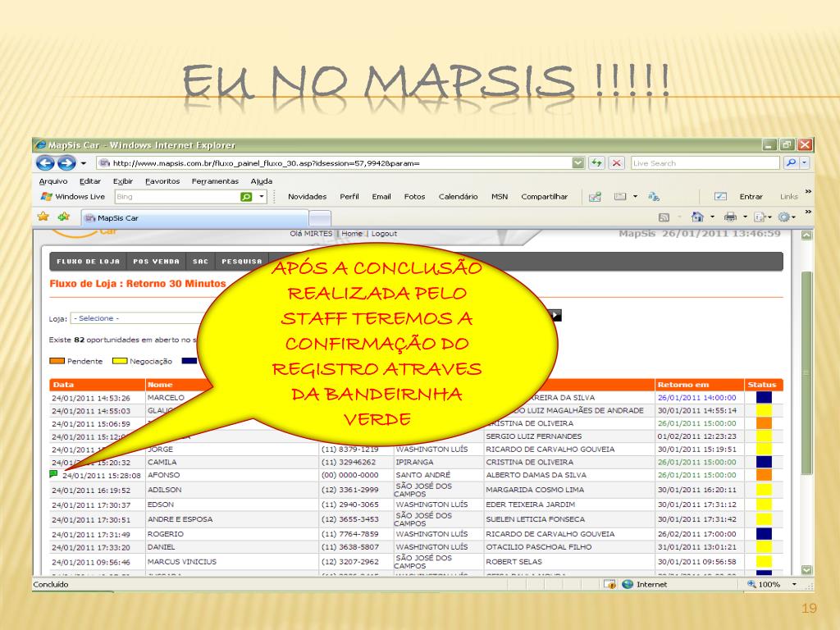Click MSN on the Windows Live toolbar

pos(500,197)
